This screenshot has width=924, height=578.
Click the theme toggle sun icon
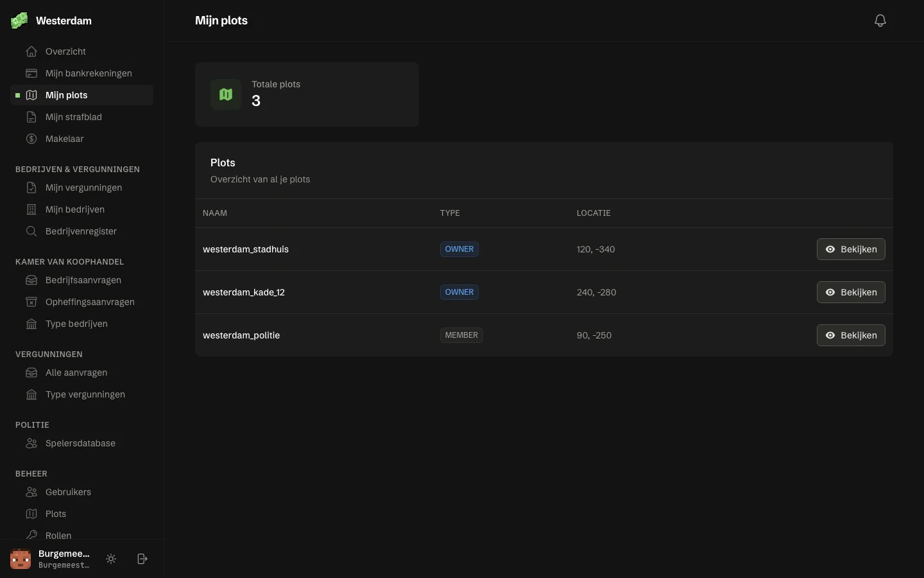(x=111, y=559)
